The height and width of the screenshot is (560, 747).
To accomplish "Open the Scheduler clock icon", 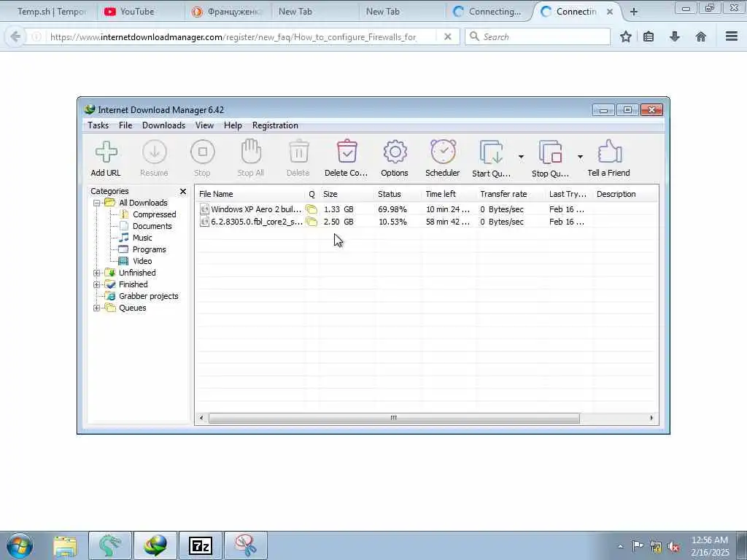I will coord(443,152).
